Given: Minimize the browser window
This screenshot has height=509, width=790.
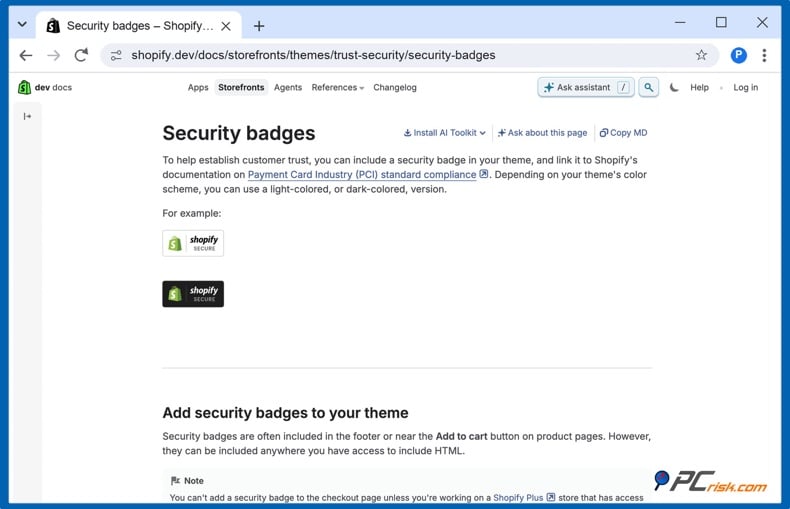Looking at the screenshot, I should click(x=680, y=23).
